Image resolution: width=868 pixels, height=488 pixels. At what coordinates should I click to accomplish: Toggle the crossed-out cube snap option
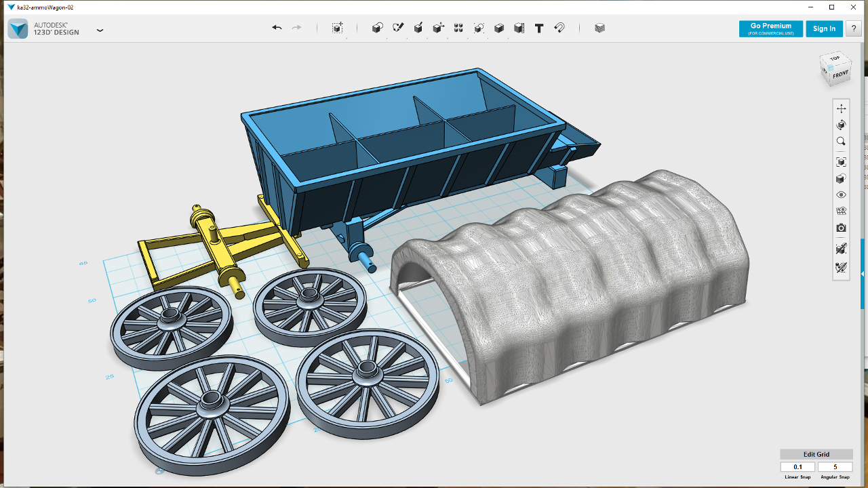click(x=841, y=249)
